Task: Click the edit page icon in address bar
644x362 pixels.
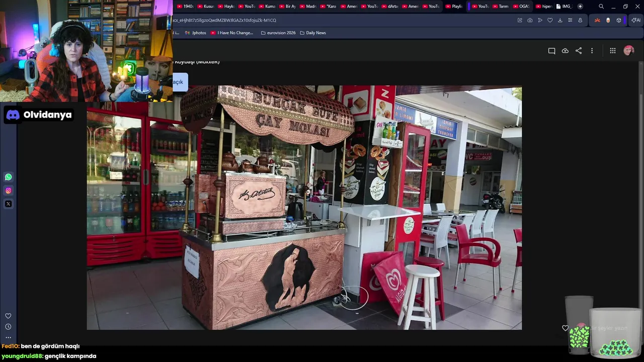Action: [520, 20]
